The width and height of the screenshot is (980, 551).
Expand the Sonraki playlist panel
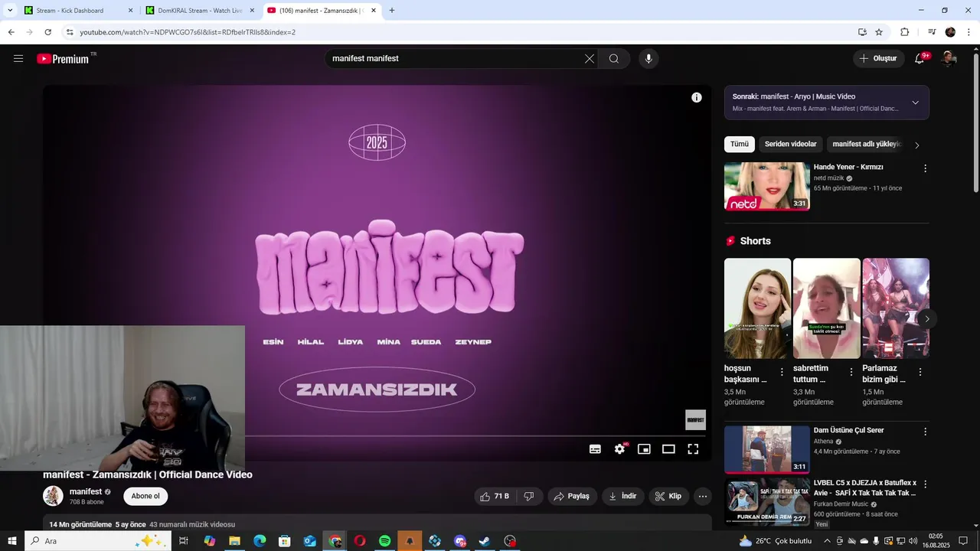click(x=915, y=103)
